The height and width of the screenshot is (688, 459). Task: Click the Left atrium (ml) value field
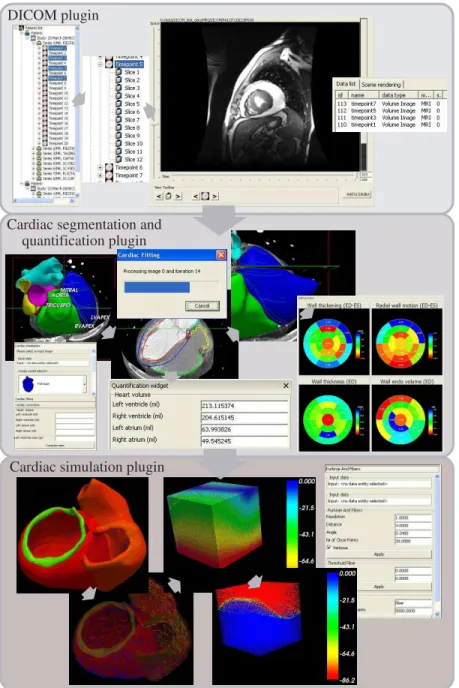[x=244, y=429]
